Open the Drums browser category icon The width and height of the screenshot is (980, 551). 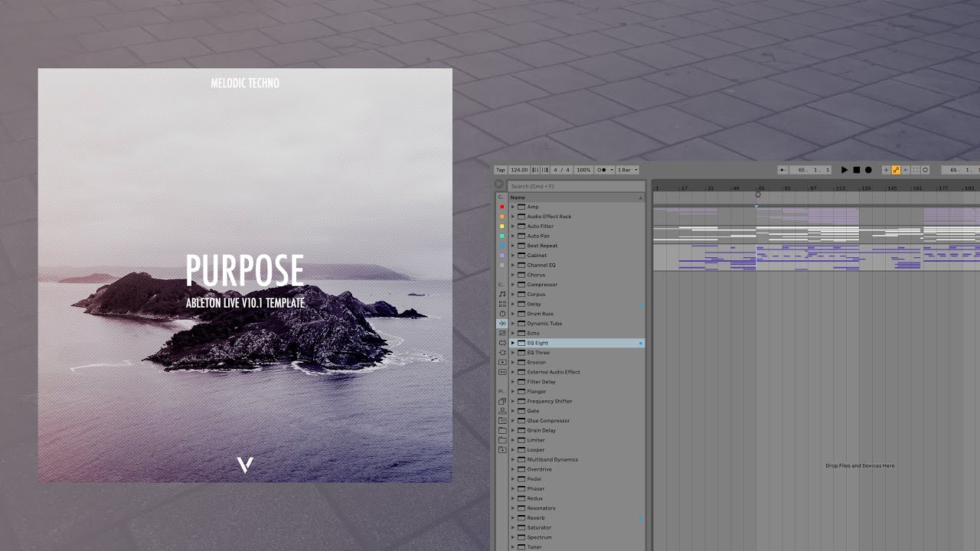pyautogui.click(x=502, y=304)
